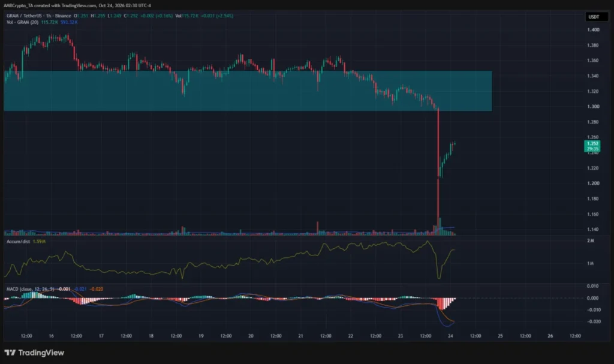The width and height of the screenshot is (614, 364).
Task: Click the tallest volume bar spike
Action: tap(440, 227)
